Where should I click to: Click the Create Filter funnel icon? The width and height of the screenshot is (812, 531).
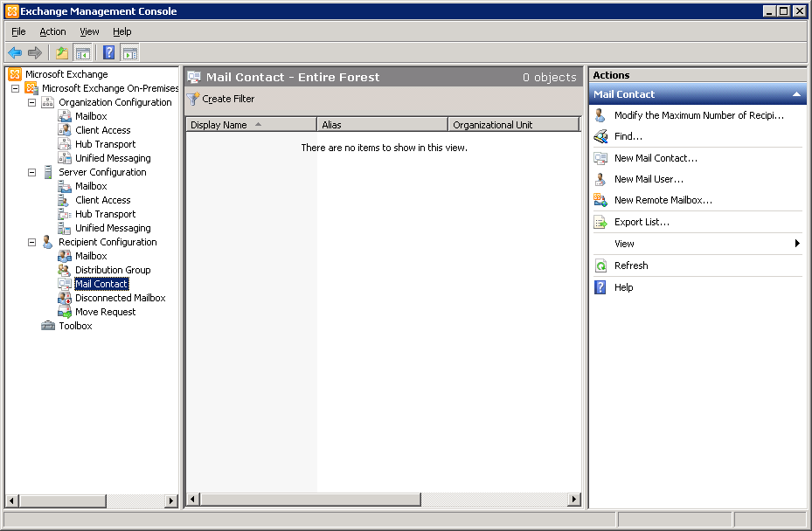pos(193,99)
